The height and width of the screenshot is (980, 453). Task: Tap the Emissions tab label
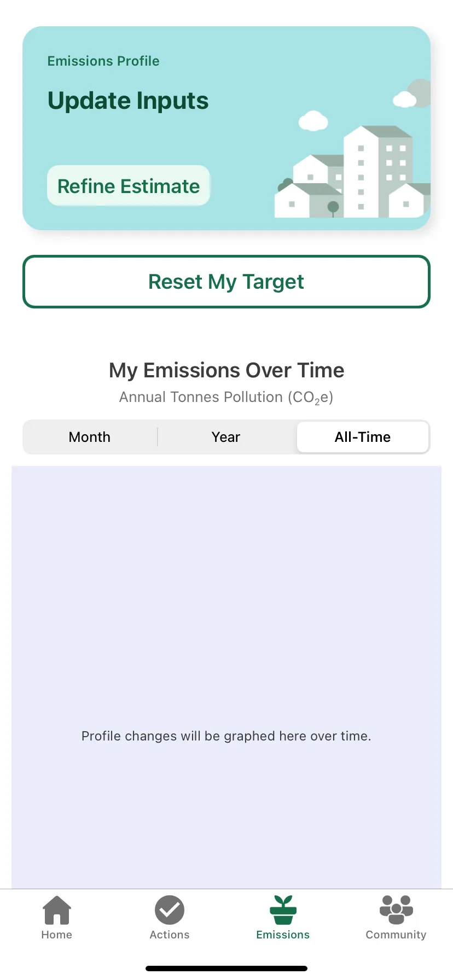[283, 935]
